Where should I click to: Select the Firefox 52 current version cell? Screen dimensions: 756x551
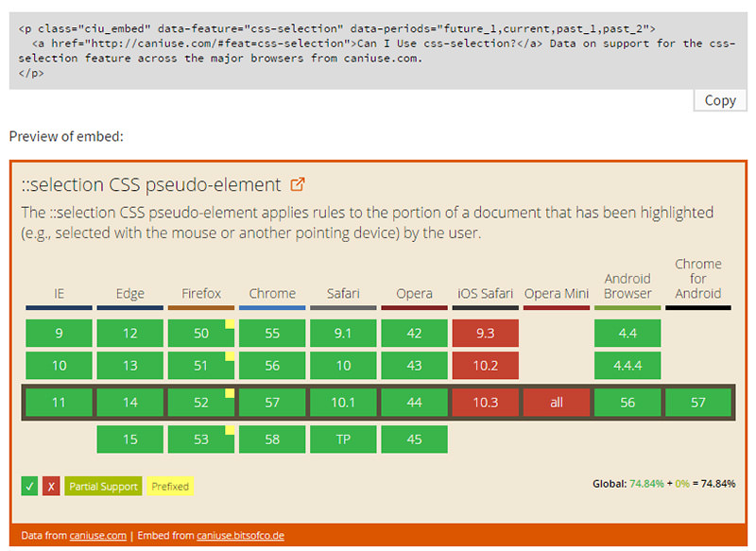click(x=201, y=402)
